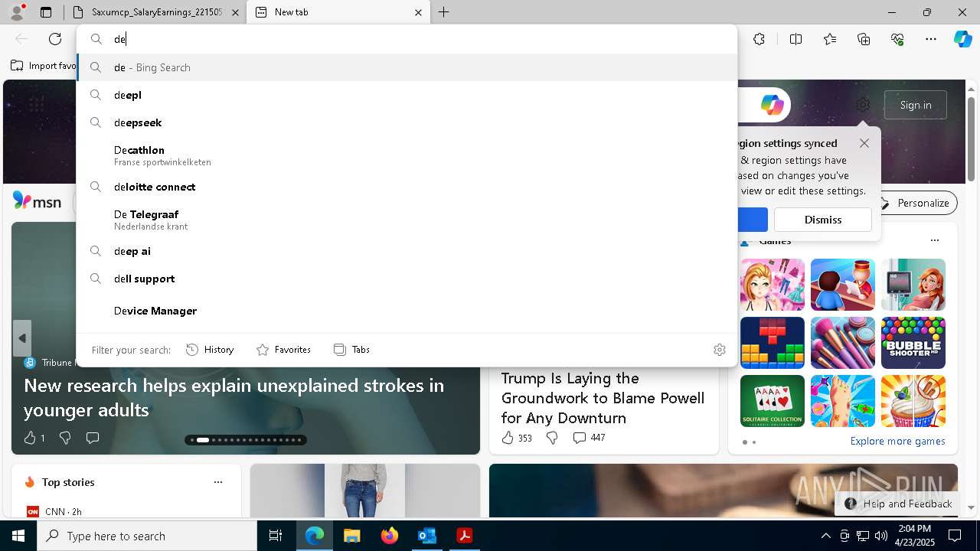The width and height of the screenshot is (980, 551).
Task: Open Top stories more options ellipsis
Action: pyautogui.click(x=218, y=482)
